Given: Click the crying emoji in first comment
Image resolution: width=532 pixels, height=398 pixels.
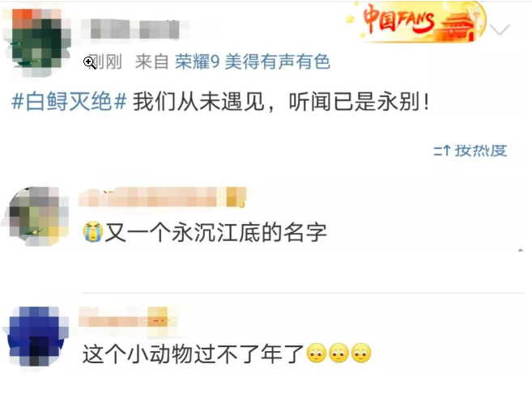Looking at the screenshot, I should pyautogui.click(x=92, y=232).
